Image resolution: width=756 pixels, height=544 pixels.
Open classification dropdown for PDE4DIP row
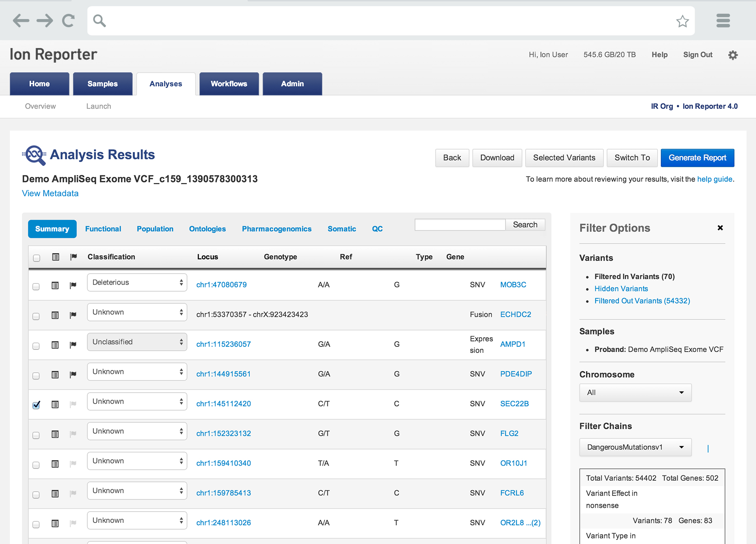pyautogui.click(x=137, y=372)
